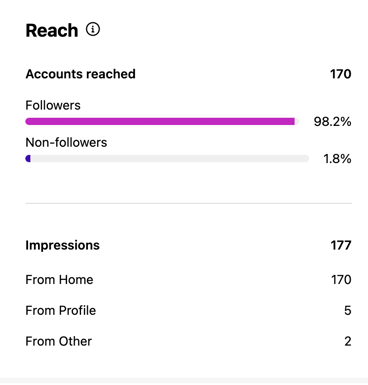This screenshot has width=368, height=385.
Task: Click the grey Non-followers bar track
Action: 167,159
